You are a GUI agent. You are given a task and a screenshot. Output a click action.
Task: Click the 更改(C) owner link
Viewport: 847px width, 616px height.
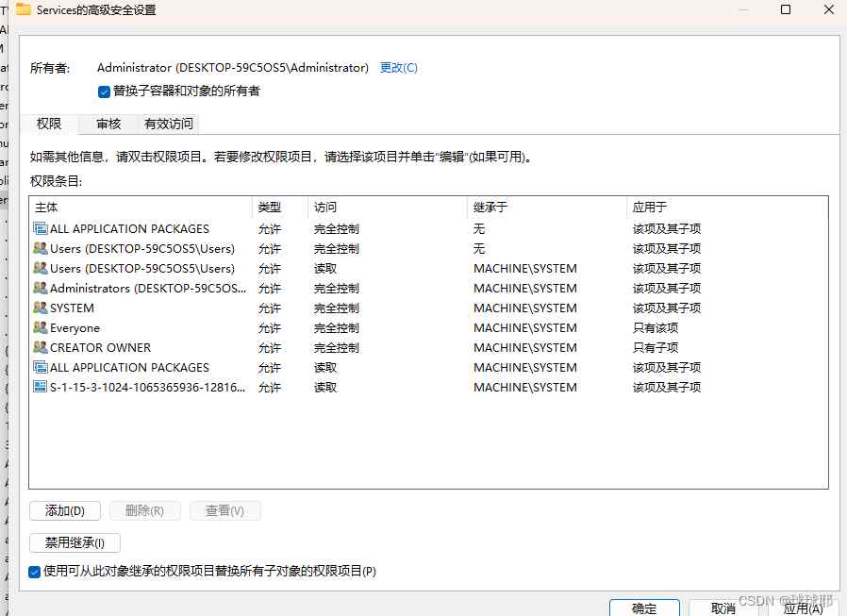[x=398, y=67]
